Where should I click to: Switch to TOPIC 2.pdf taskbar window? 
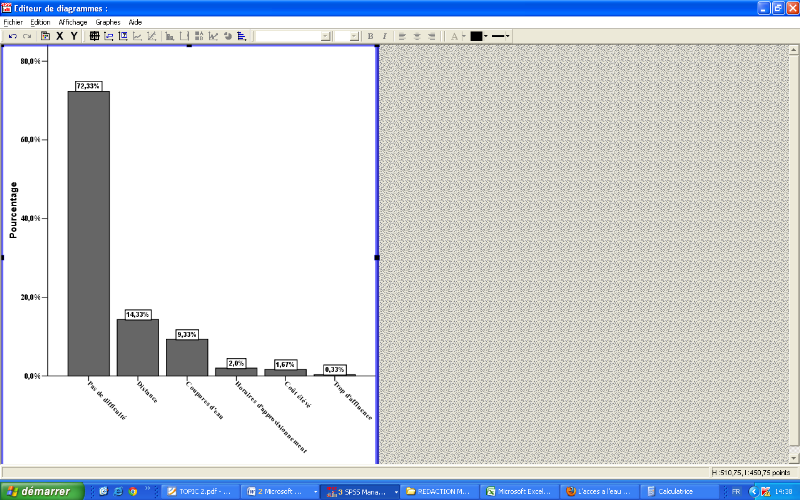click(199, 491)
